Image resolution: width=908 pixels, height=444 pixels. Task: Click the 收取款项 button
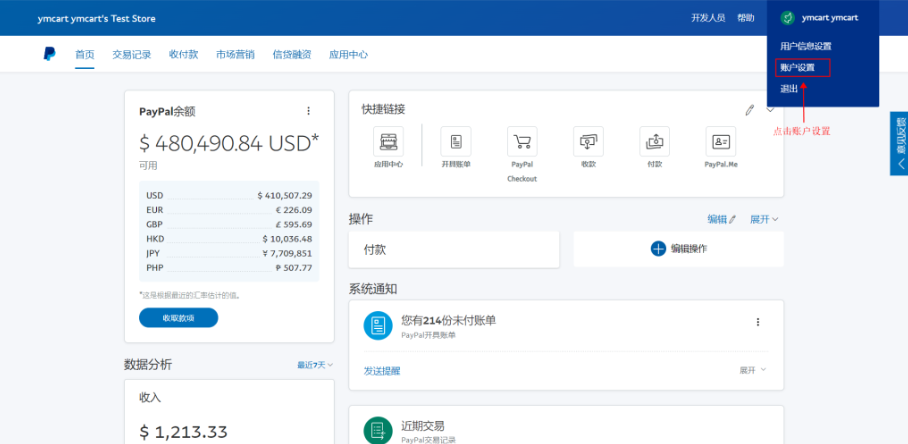pos(178,318)
